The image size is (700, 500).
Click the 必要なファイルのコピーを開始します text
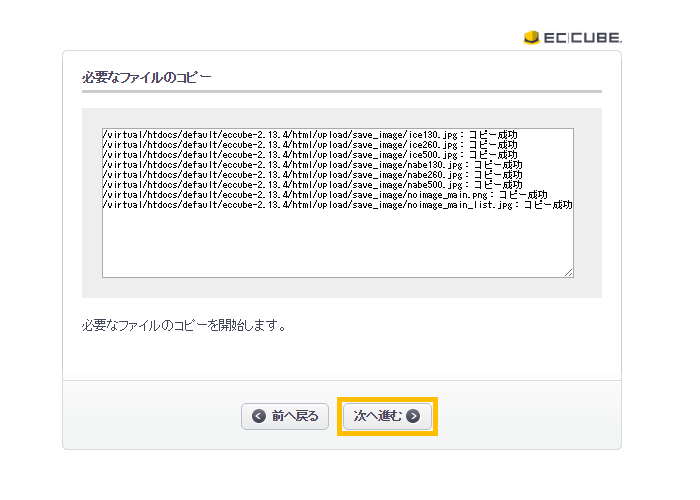click(x=185, y=326)
